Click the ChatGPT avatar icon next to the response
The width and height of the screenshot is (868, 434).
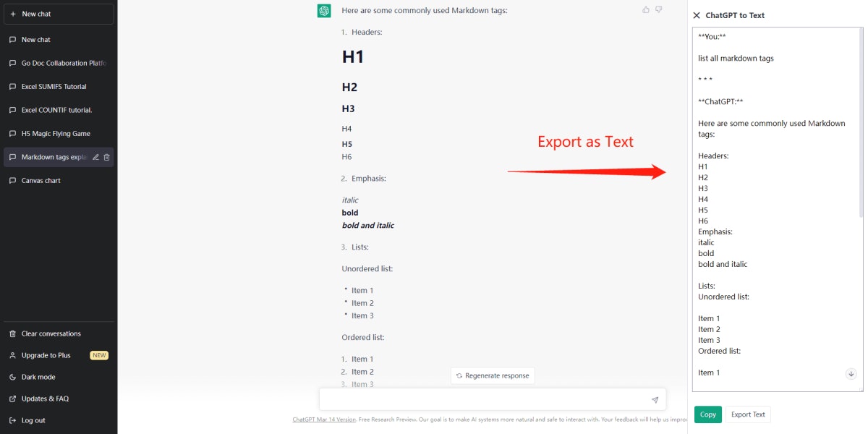324,11
